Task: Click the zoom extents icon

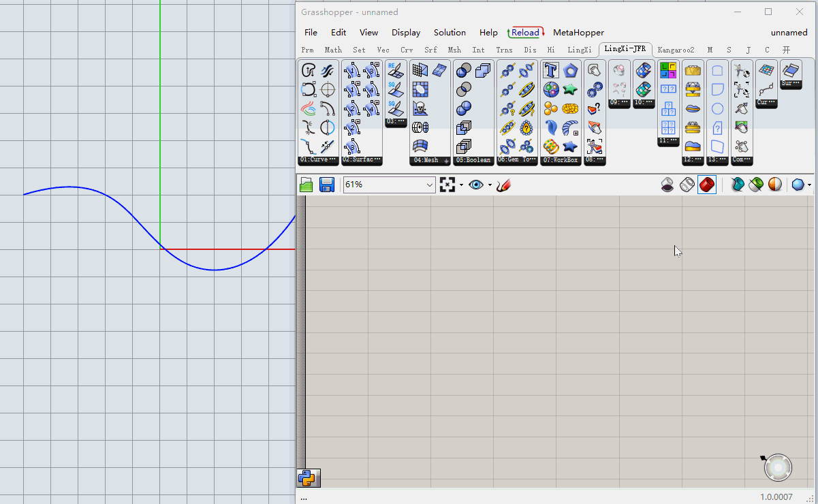Action: tap(447, 185)
